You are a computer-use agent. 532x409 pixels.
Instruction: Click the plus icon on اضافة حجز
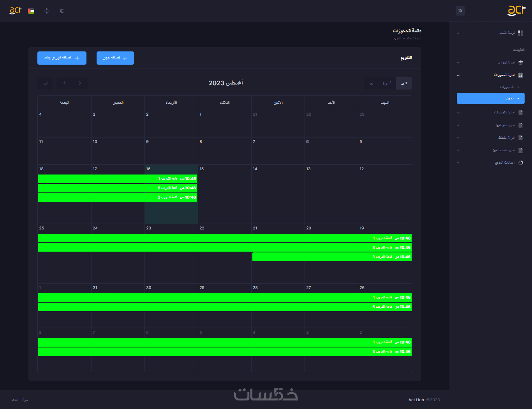125,58
